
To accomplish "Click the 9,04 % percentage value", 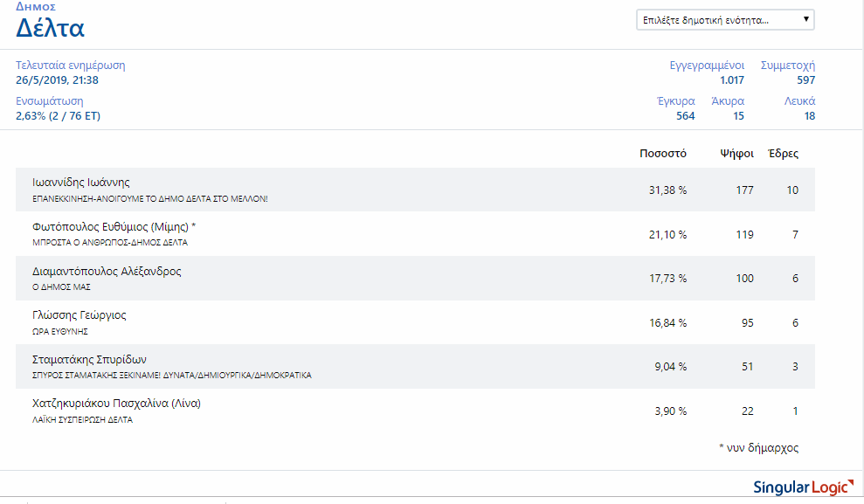I will point(671,367).
